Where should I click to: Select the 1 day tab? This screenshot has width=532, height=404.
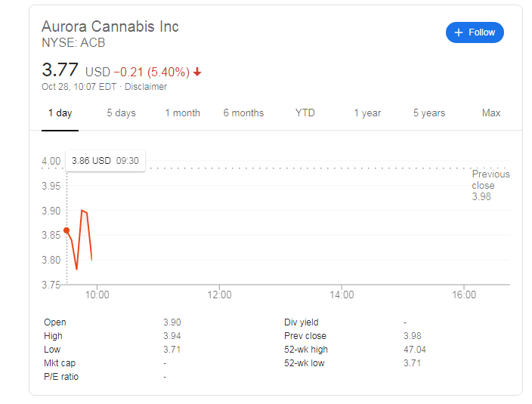click(60, 113)
